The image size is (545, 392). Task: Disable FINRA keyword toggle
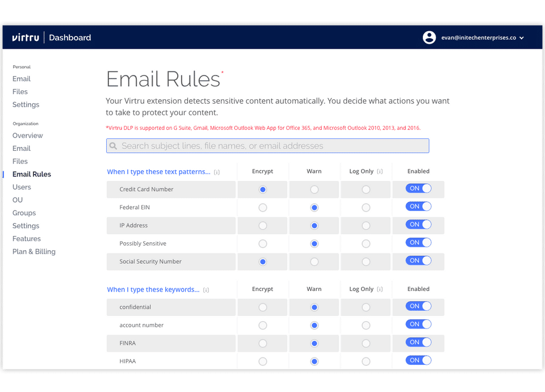pos(418,342)
